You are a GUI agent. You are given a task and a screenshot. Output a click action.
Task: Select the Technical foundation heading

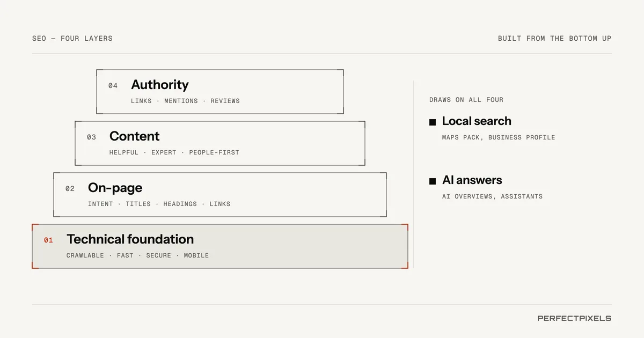(130, 239)
